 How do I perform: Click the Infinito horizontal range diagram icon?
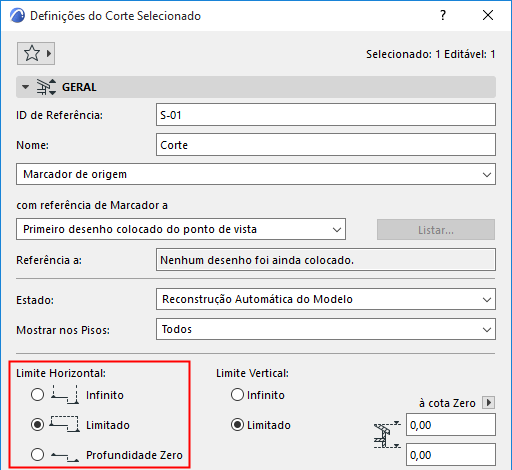65,395
